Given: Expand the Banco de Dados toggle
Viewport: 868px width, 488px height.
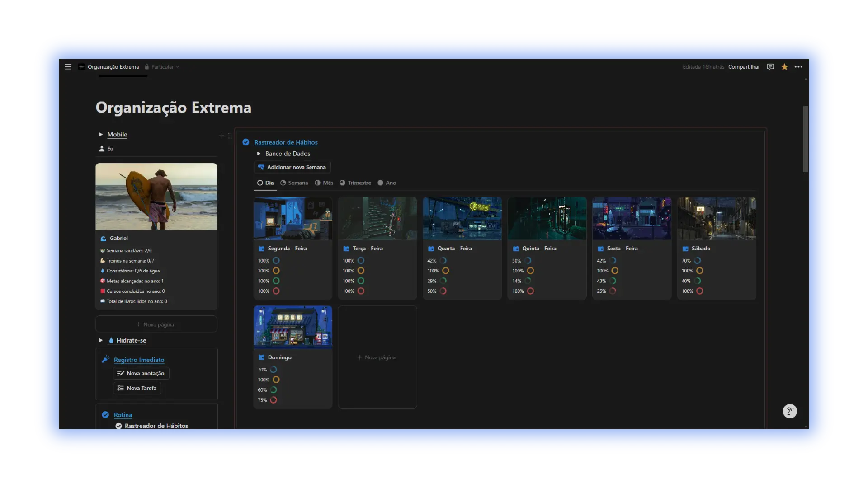Looking at the screenshot, I should [x=259, y=154].
